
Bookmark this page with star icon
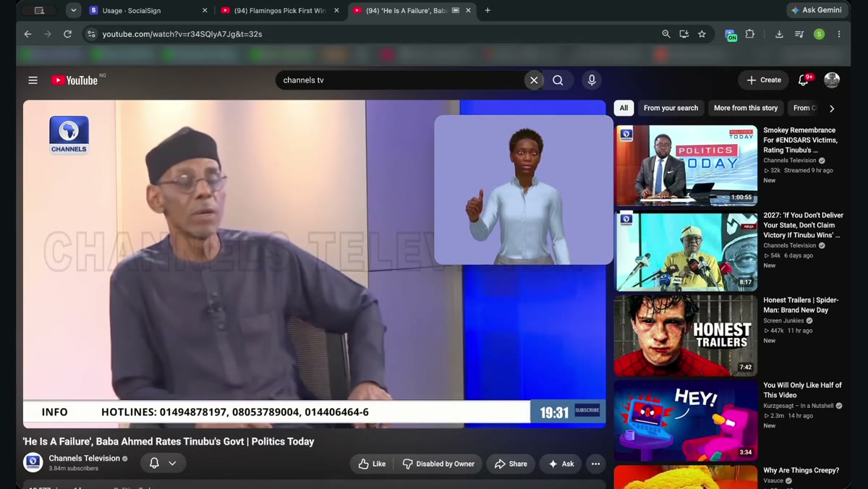pos(702,34)
